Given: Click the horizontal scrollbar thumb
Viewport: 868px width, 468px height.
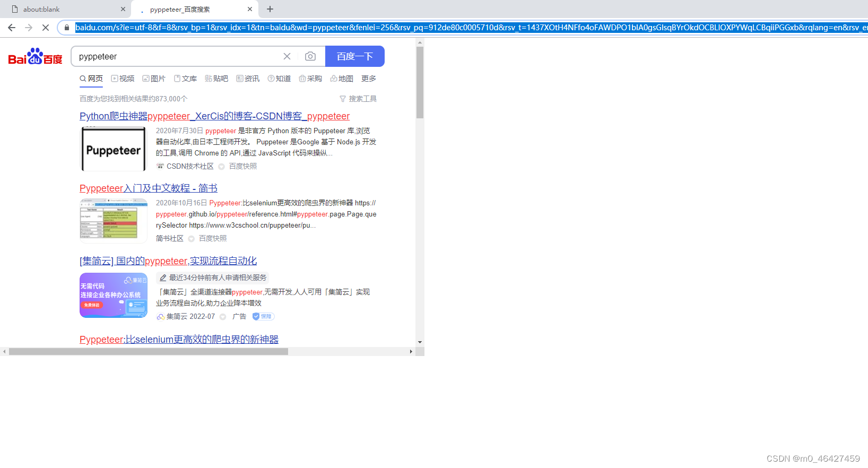Looking at the screenshot, I should pos(149,351).
